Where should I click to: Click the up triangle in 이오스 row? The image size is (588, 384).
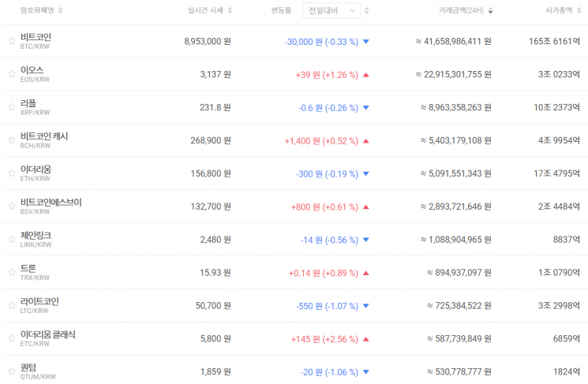[366, 75]
